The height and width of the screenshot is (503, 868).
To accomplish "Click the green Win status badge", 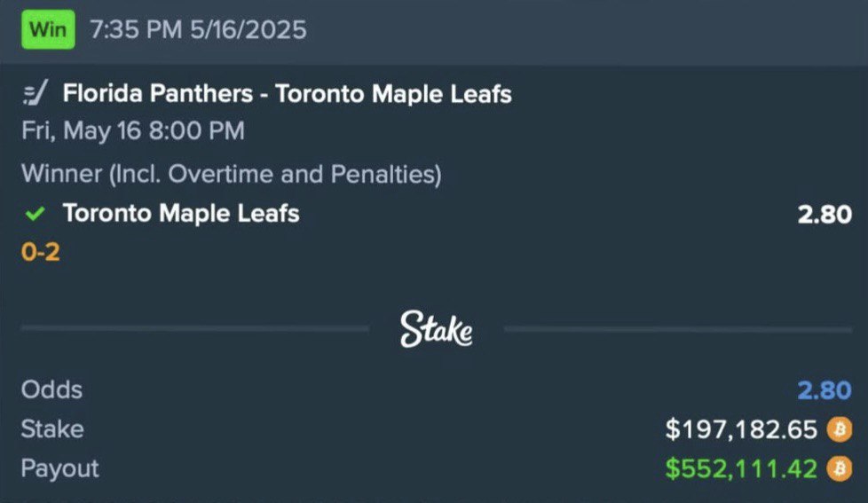I will click(x=48, y=29).
